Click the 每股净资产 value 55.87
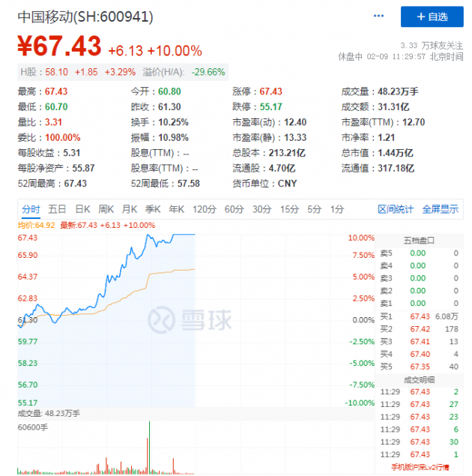 (83, 169)
